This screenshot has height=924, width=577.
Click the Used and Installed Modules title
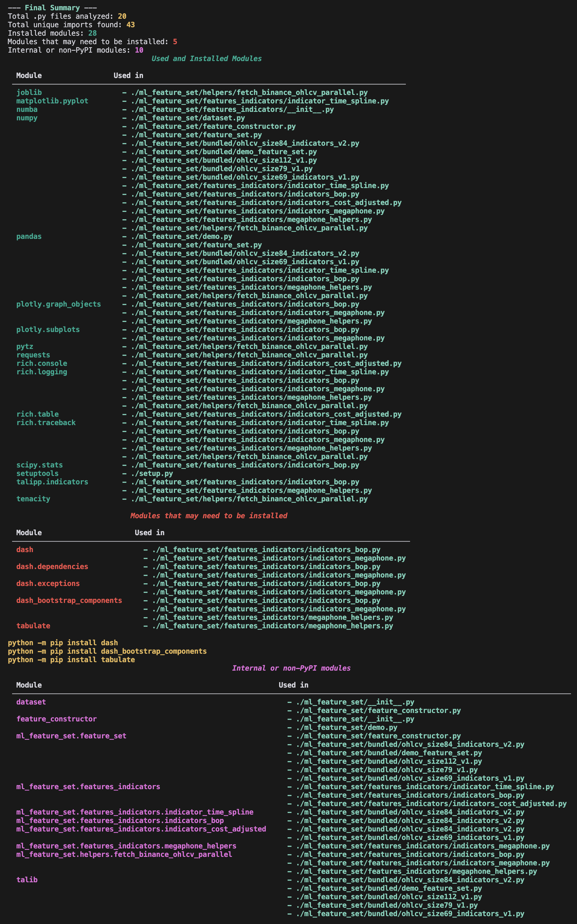[207, 58]
